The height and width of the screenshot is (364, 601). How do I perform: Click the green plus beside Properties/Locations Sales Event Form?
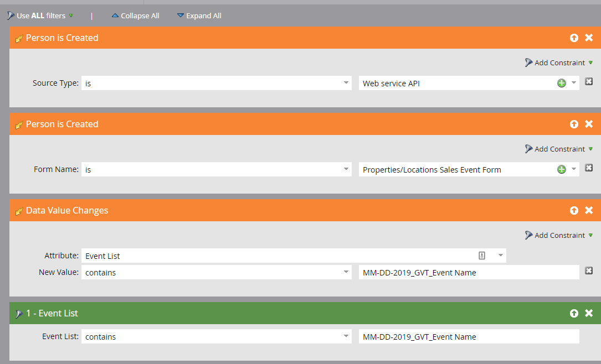561,169
